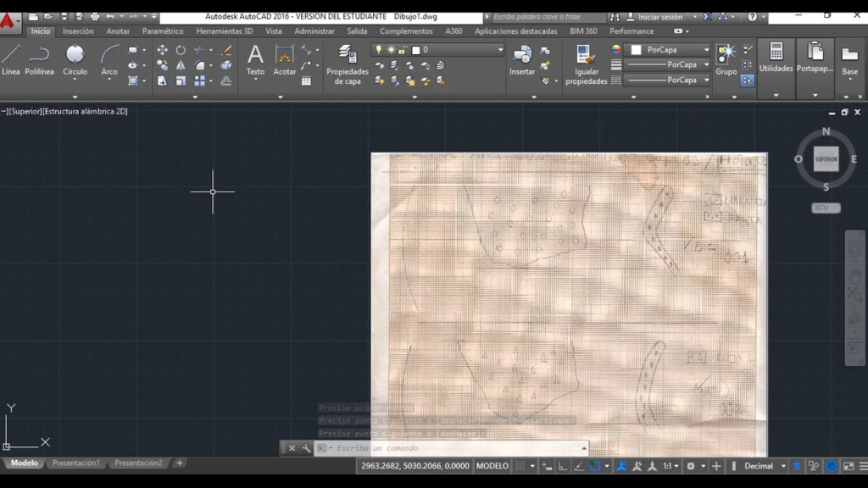Switch to the Inserción ribbon tab

[78, 31]
